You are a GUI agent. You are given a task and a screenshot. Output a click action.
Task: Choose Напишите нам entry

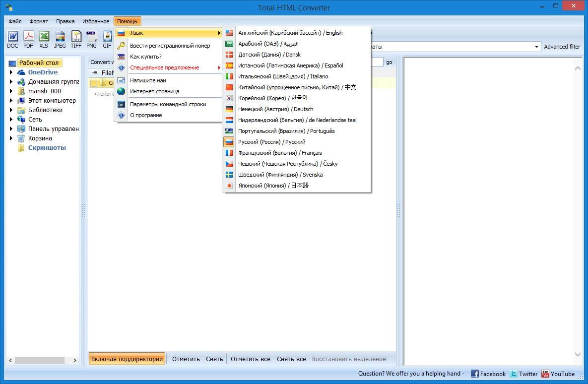tap(168, 80)
